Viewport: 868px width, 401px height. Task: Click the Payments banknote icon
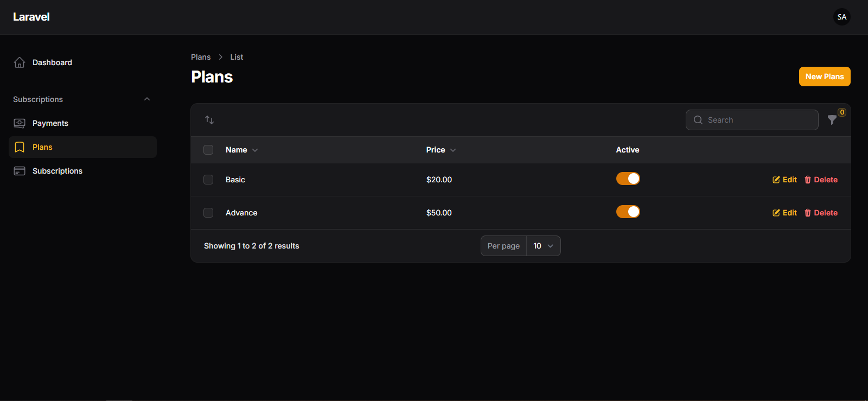[20, 123]
